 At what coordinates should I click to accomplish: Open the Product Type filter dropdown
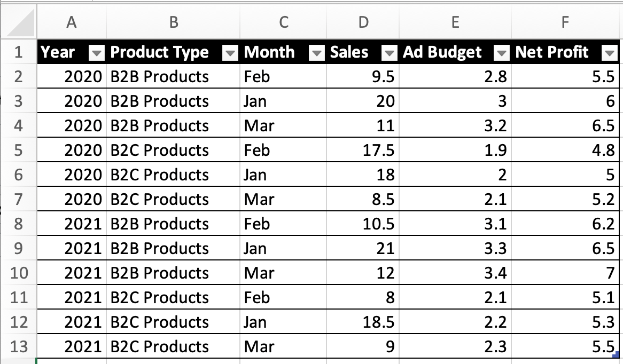[x=230, y=53]
